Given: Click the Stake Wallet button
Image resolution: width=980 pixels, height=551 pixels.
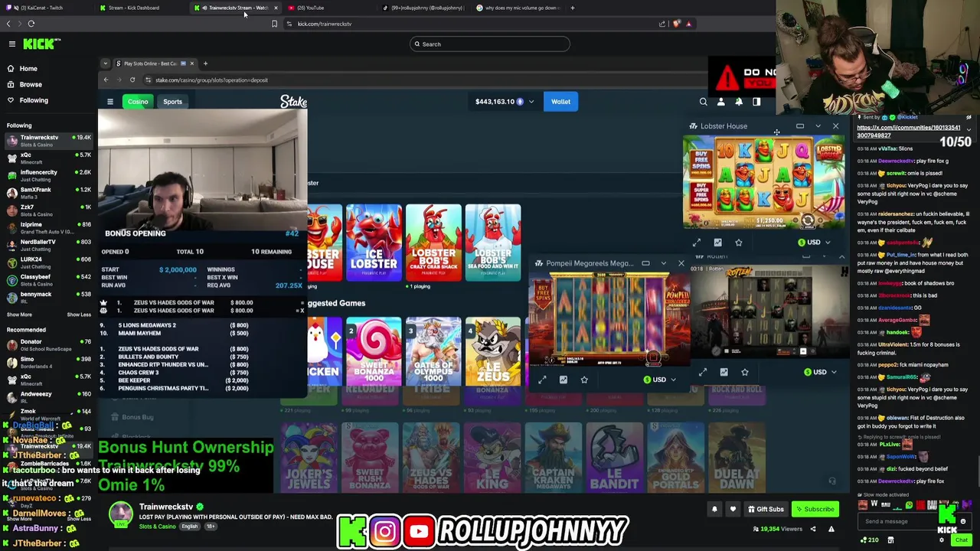Looking at the screenshot, I should [x=560, y=102].
